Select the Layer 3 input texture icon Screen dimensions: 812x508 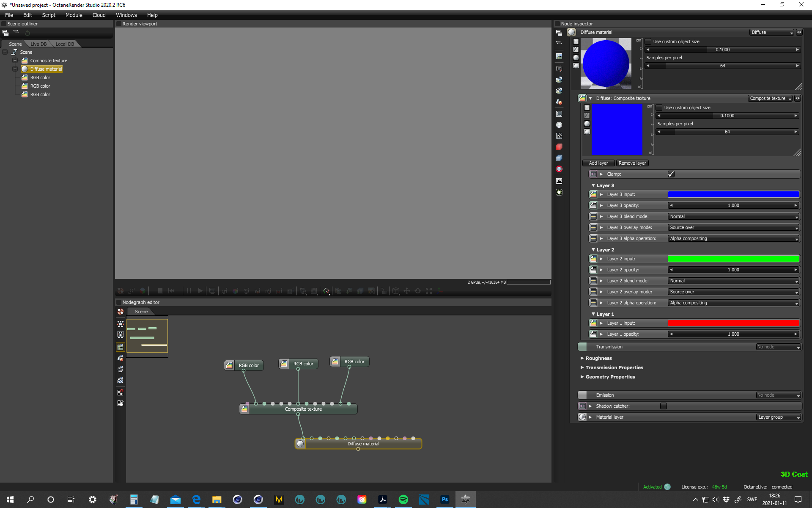pyautogui.click(x=593, y=194)
